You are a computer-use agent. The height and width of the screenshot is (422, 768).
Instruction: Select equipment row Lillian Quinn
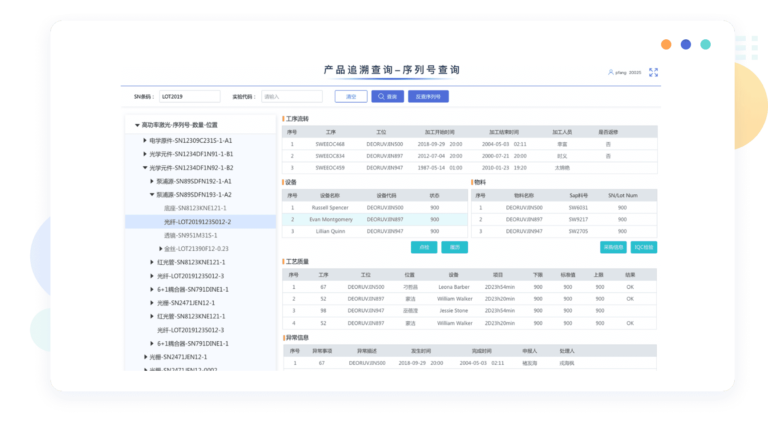375,231
